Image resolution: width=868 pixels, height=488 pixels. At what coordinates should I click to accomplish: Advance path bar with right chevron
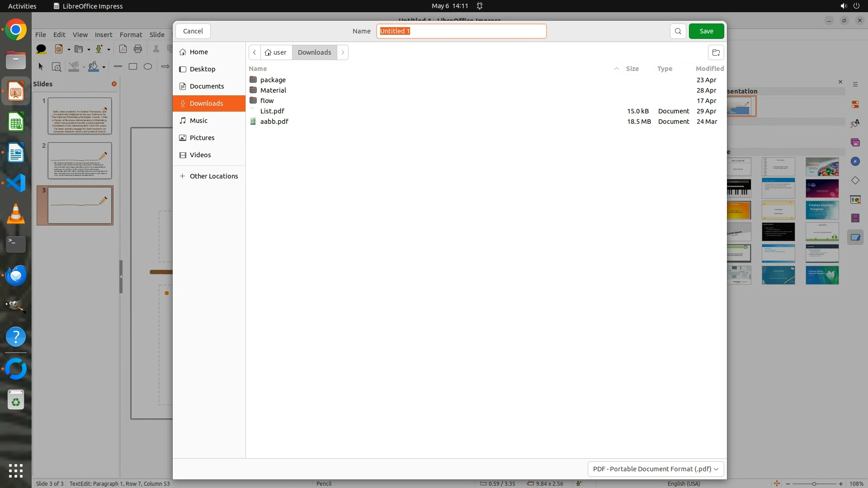point(343,52)
